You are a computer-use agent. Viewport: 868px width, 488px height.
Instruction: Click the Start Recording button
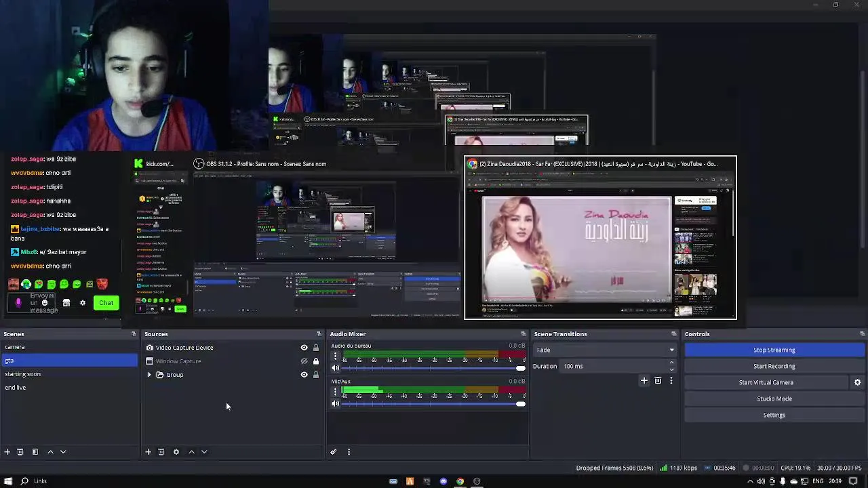click(774, 366)
